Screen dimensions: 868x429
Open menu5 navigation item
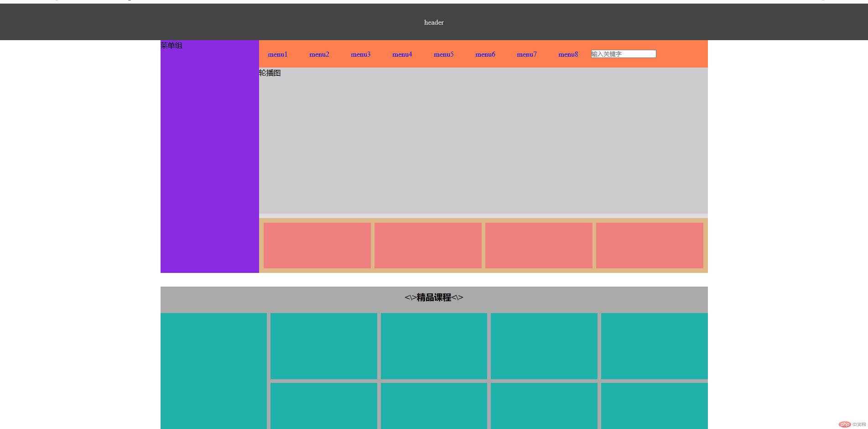(443, 54)
